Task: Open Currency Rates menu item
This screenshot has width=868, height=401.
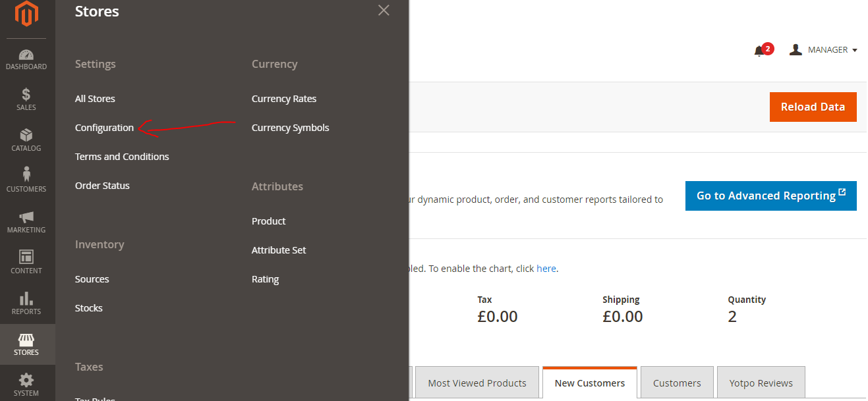Action: pyautogui.click(x=284, y=99)
